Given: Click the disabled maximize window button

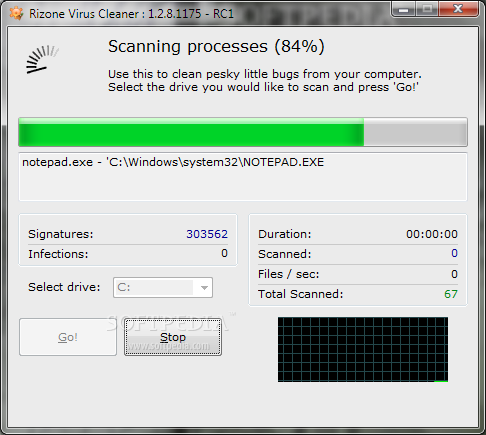Looking at the screenshot, I should (x=427, y=9).
